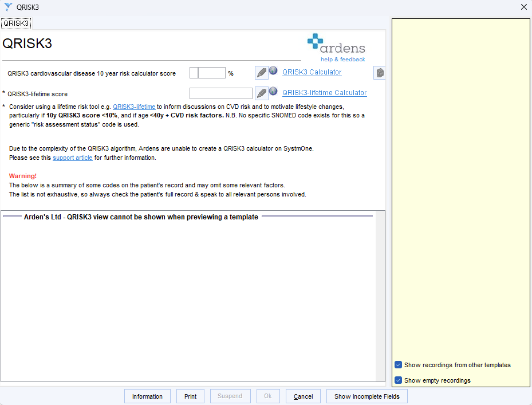Click the globe icon beside QRISK3 Calculator link

coord(273,70)
